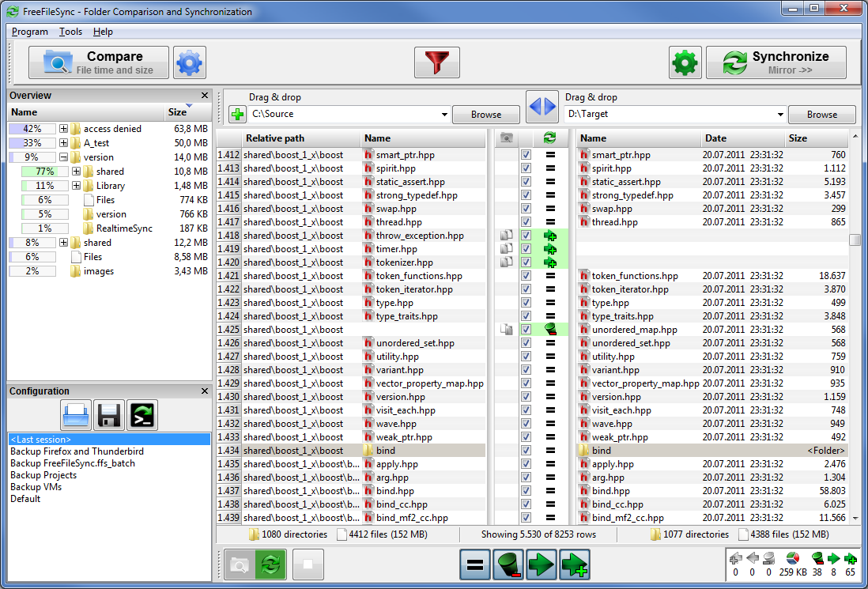Sort by Relative path column header
The height and width of the screenshot is (589, 868).
click(302, 138)
